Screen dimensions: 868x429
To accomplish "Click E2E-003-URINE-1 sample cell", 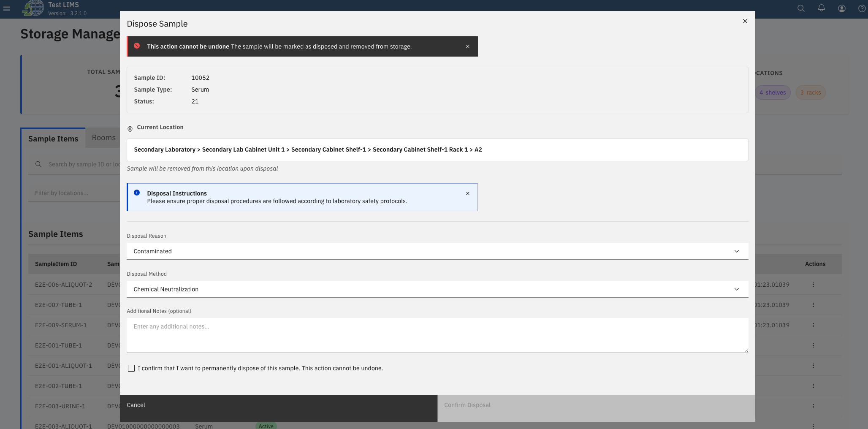I will point(60,406).
